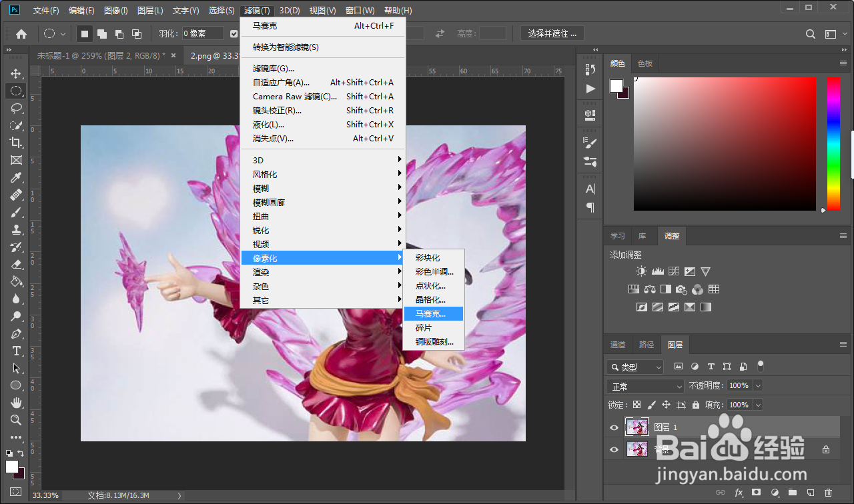Select the Hand tool

tap(16, 403)
